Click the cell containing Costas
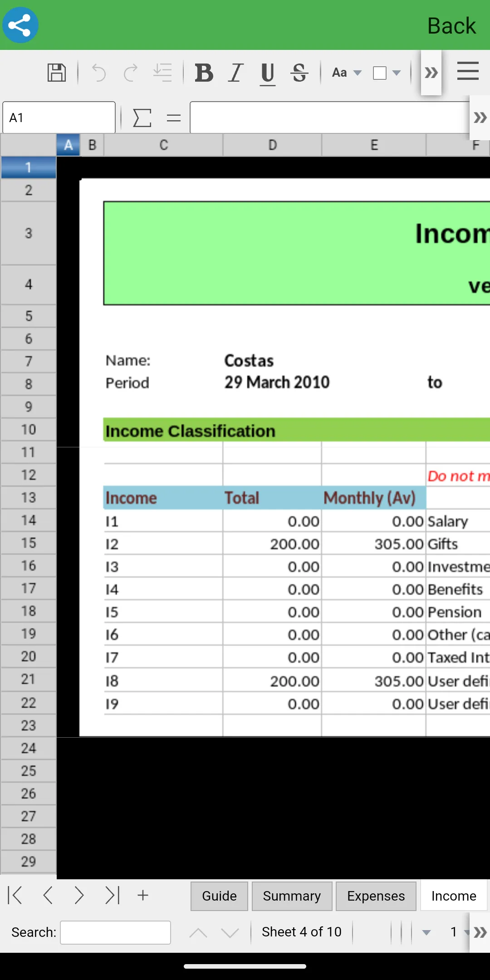The image size is (490, 980). pyautogui.click(x=272, y=361)
